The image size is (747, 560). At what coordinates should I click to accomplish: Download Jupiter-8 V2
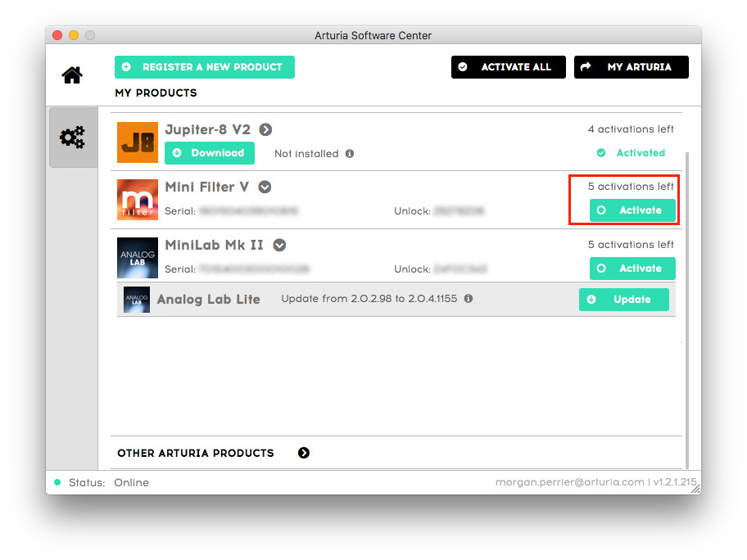click(x=210, y=153)
